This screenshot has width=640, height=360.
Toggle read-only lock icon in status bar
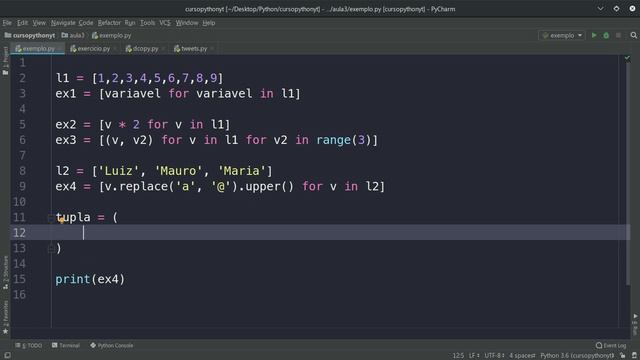[x=622, y=356]
